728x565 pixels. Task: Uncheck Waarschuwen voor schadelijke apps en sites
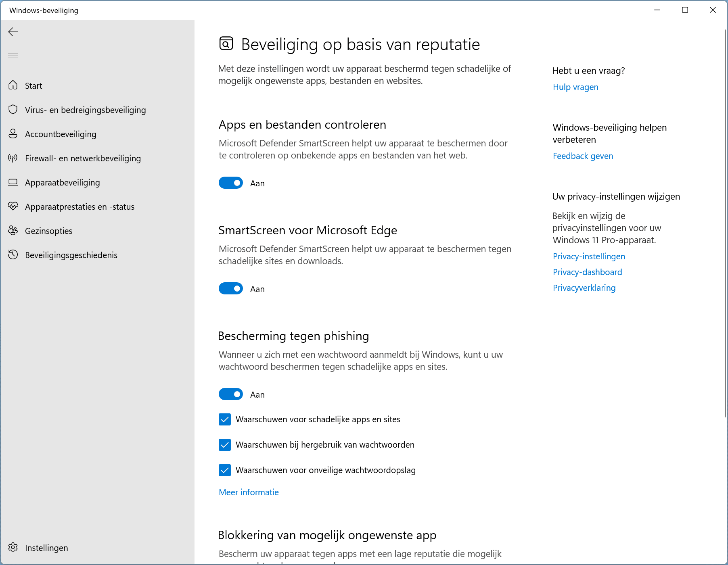pyautogui.click(x=225, y=419)
